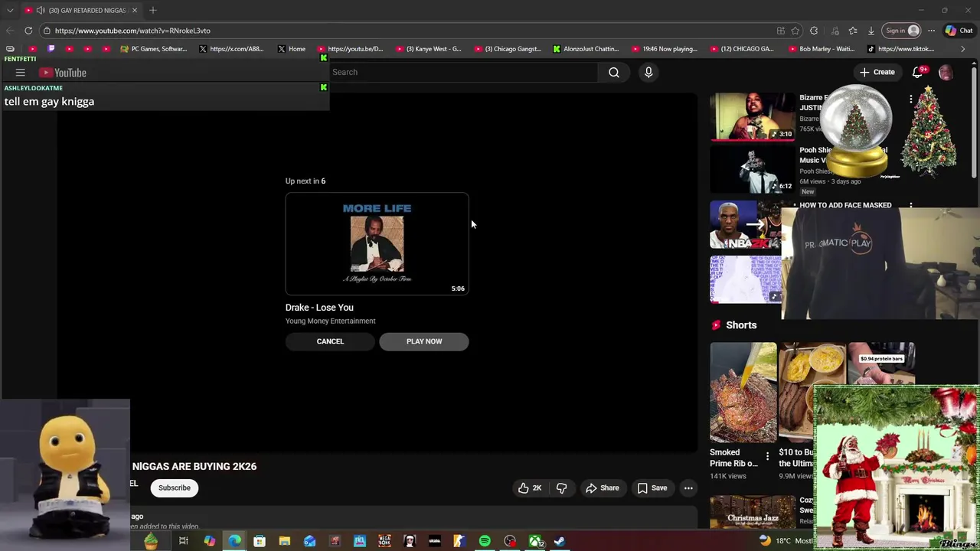
Task: Open the YouTube account avatar menu
Action: 946,73
